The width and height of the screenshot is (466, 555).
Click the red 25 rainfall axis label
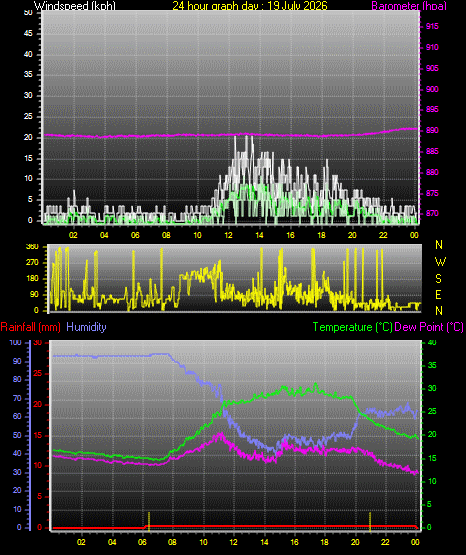coord(38,373)
